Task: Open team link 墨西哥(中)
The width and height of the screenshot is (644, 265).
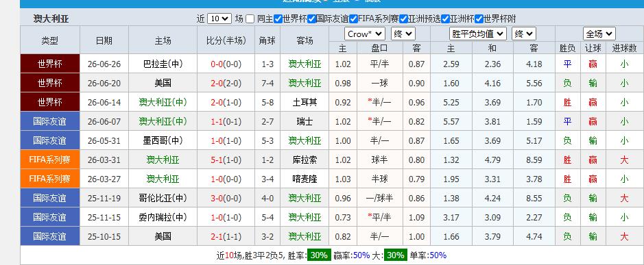Action: 163,140
